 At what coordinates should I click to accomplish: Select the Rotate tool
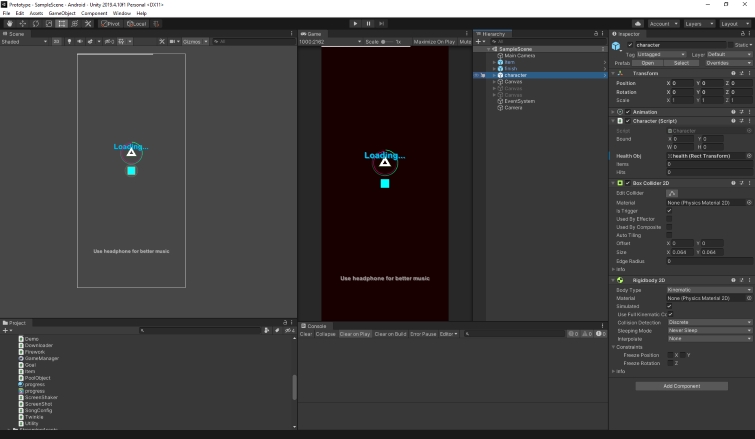[36, 24]
